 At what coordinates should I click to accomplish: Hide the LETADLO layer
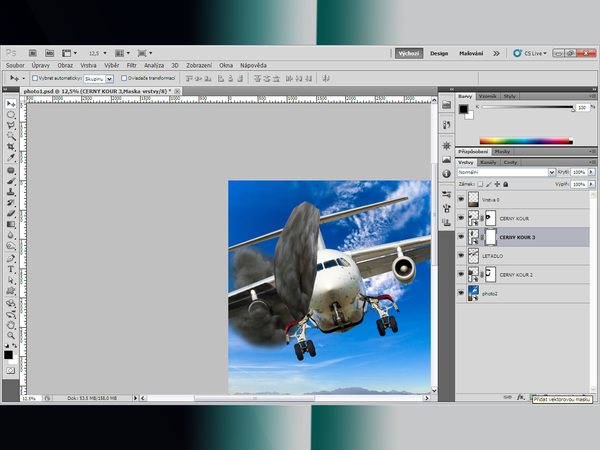(x=461, y=255)
